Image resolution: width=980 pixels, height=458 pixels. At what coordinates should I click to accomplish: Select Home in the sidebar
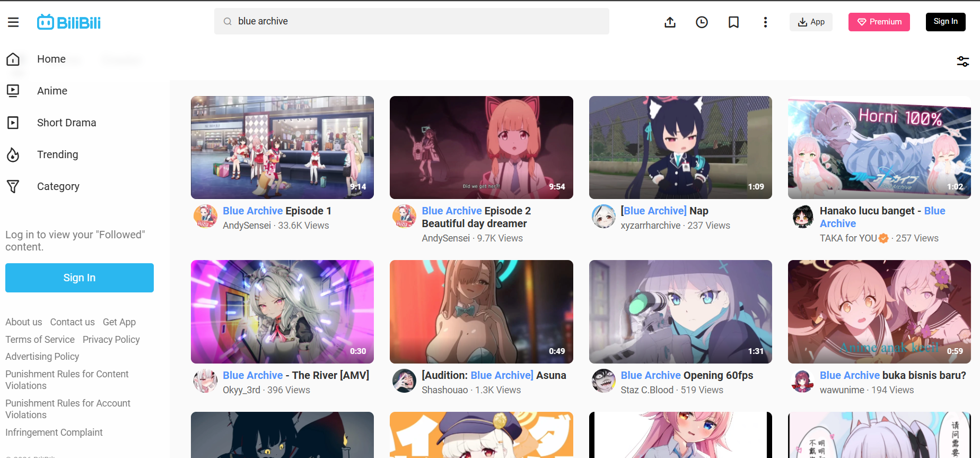(x=51, y=59)
